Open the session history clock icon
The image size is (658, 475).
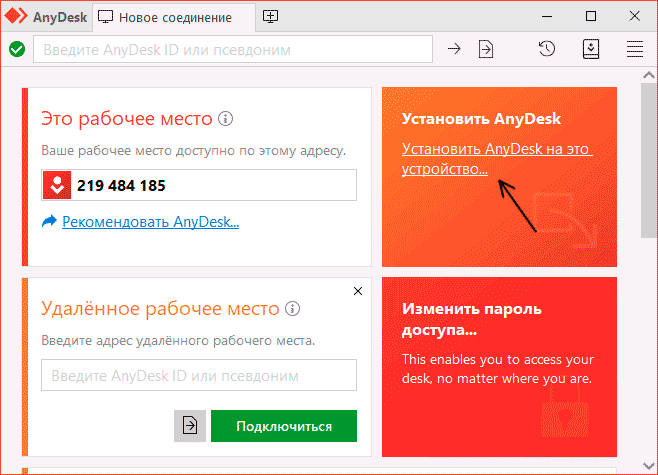click(x=547, y=49)
